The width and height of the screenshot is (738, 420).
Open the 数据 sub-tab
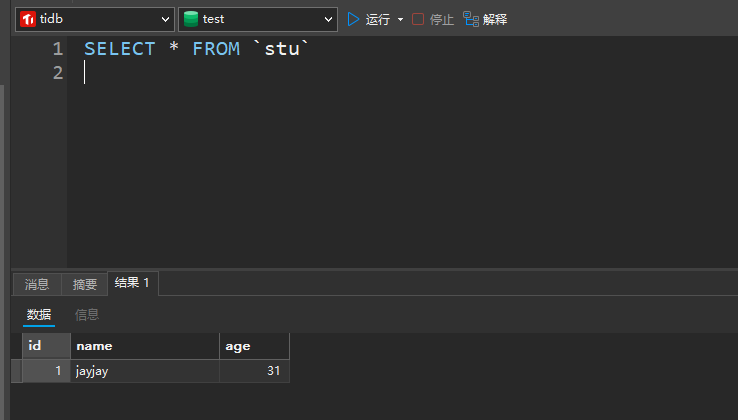coord(39,315)
